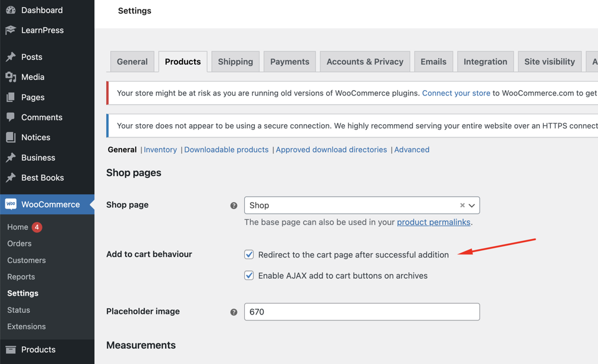Go to WooCommerce Extensions submenu
The width and height of the screenshot is (598, 364).
(x=27, y=326)
